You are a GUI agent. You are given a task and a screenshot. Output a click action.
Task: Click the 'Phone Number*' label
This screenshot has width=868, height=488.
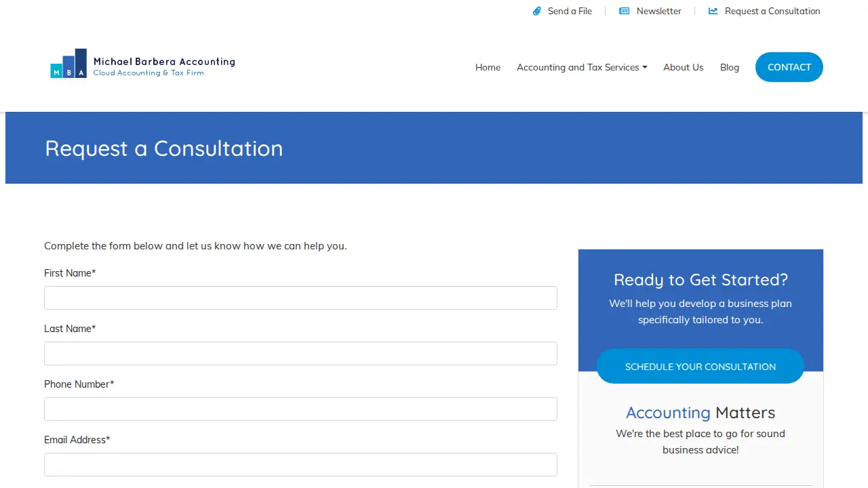coord(79,384)
